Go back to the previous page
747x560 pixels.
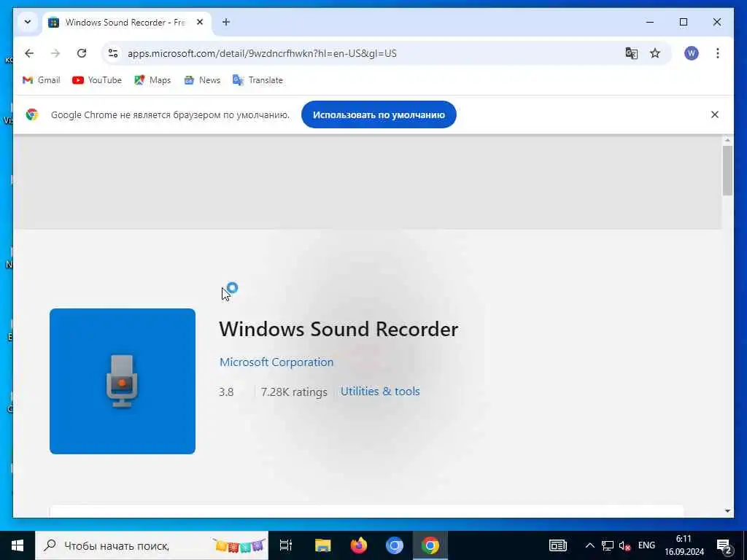tap(29, 53)
